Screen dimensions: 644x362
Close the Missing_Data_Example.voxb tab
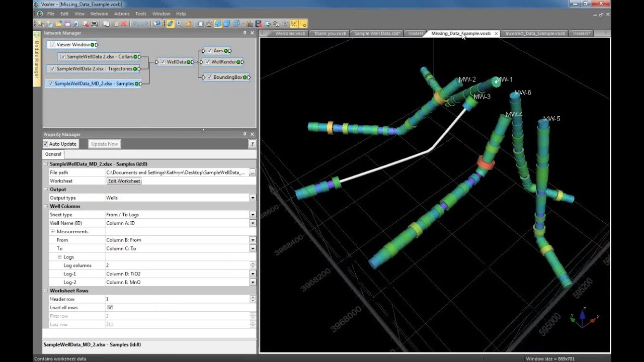tap(496, 34)
